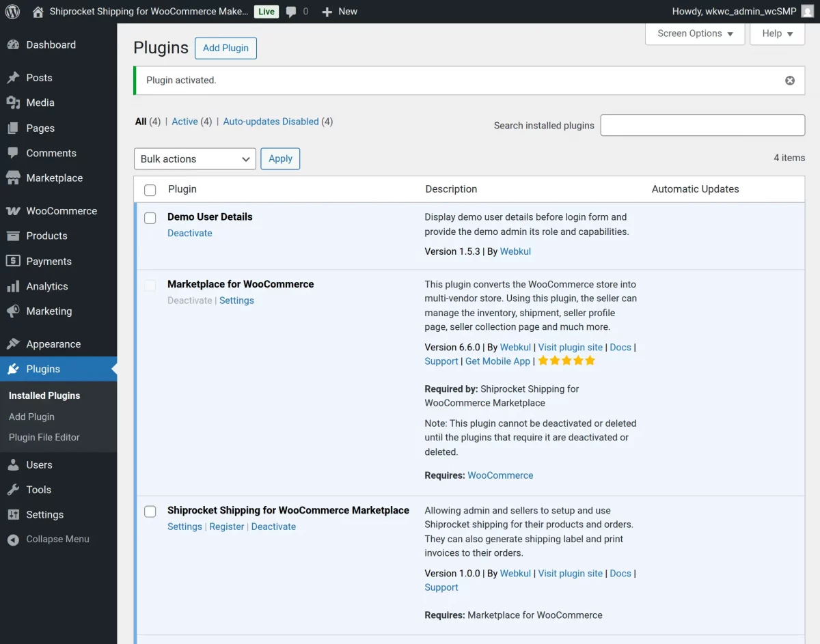This screenshot has height=644, width=820.
Task: Expand the Help panel
Action: tap(778, 33)
